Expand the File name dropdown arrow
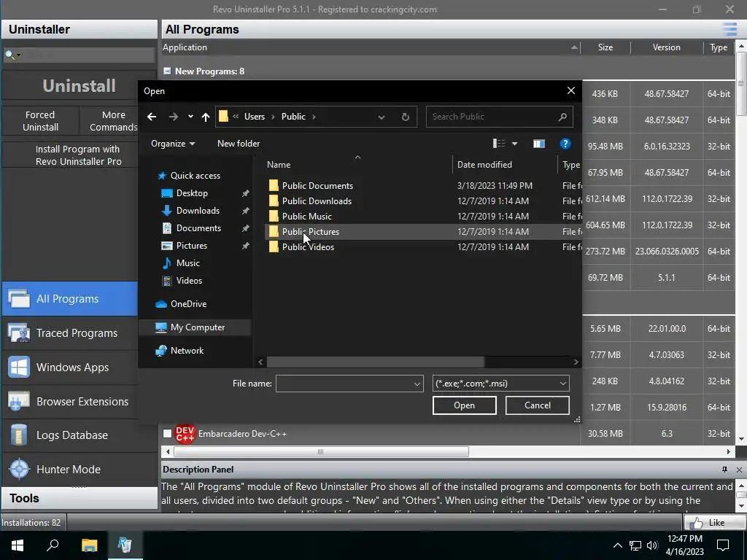Viewport: 747px width, 560px height. tap(417, 384)
